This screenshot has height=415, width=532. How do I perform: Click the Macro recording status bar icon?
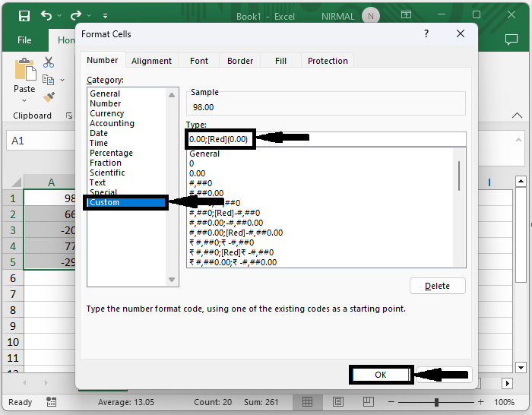(x=51, y=402)
